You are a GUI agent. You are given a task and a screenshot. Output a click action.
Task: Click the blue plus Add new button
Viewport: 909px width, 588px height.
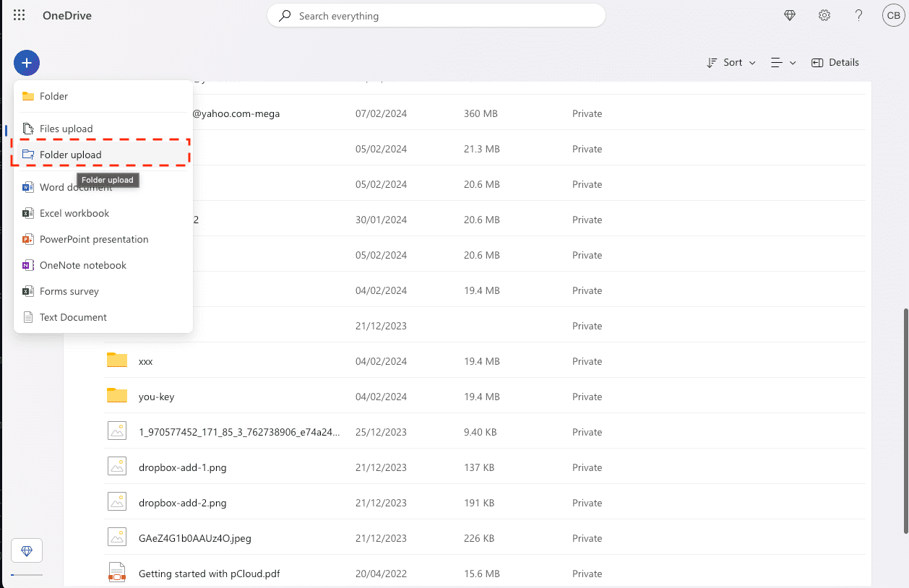coord(27,63)
